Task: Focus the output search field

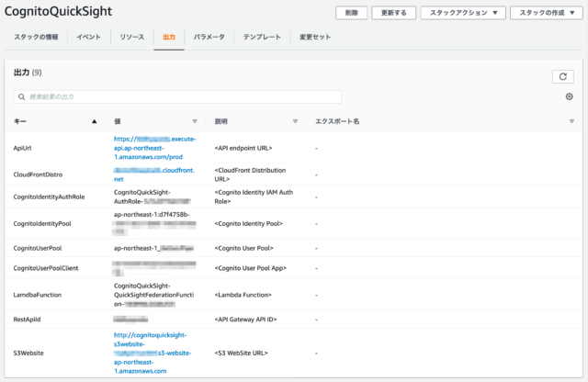Action: (177, 96)
